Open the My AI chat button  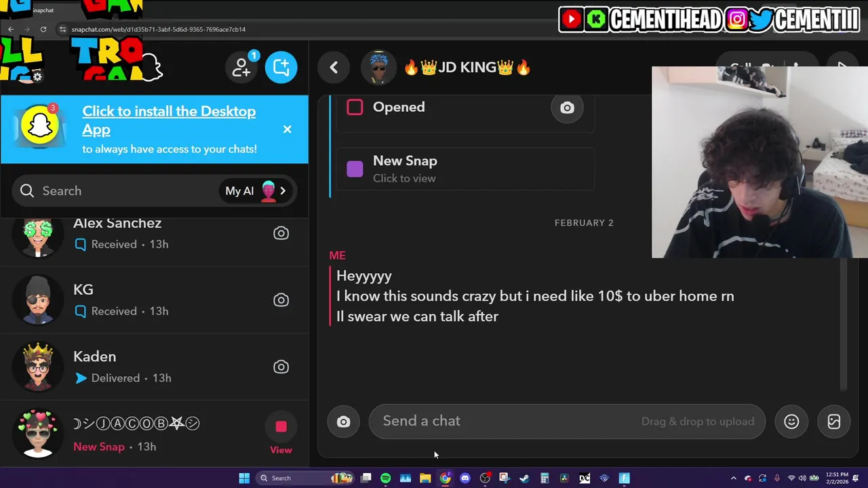[257, 191]
